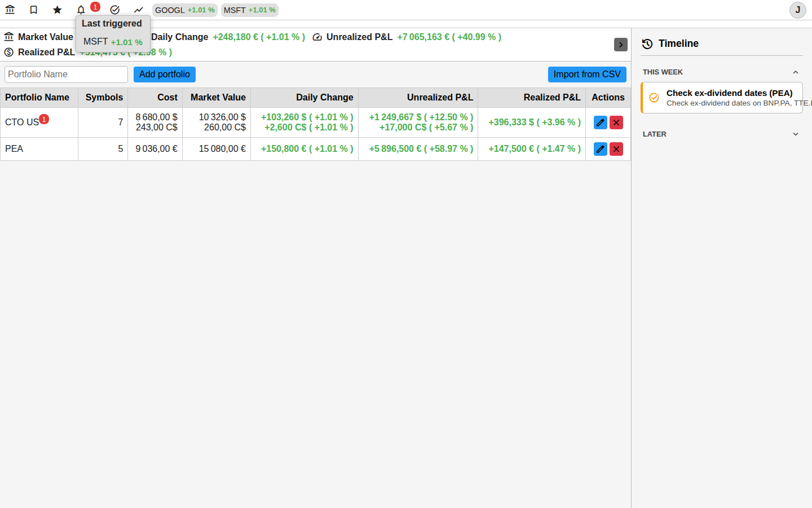Viewport: 812px width, 508px height.
Task: Delete the PEA portfolio
Action: 616,149
